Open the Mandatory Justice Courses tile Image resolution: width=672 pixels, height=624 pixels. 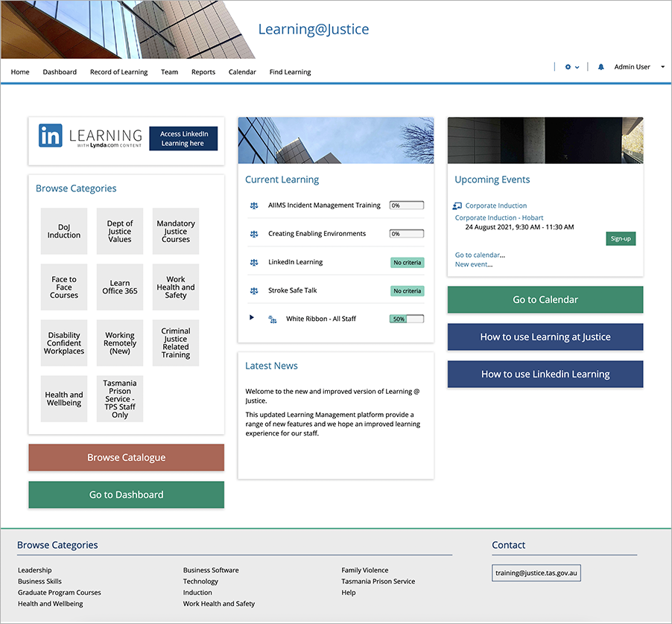point(176,232)
